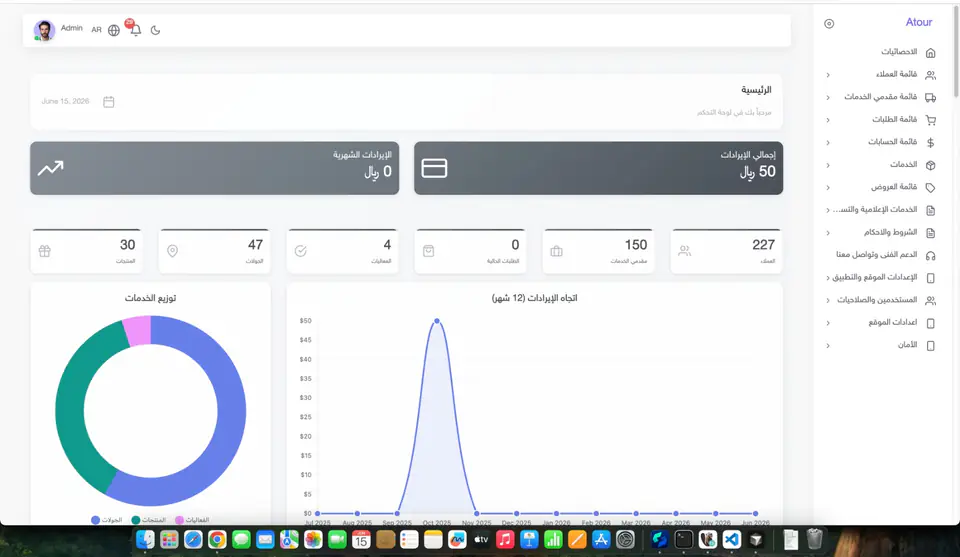This screenshot has height=557, width=960.
Task: Click the tablet icon beside الأمان
Action: [930, 346]
